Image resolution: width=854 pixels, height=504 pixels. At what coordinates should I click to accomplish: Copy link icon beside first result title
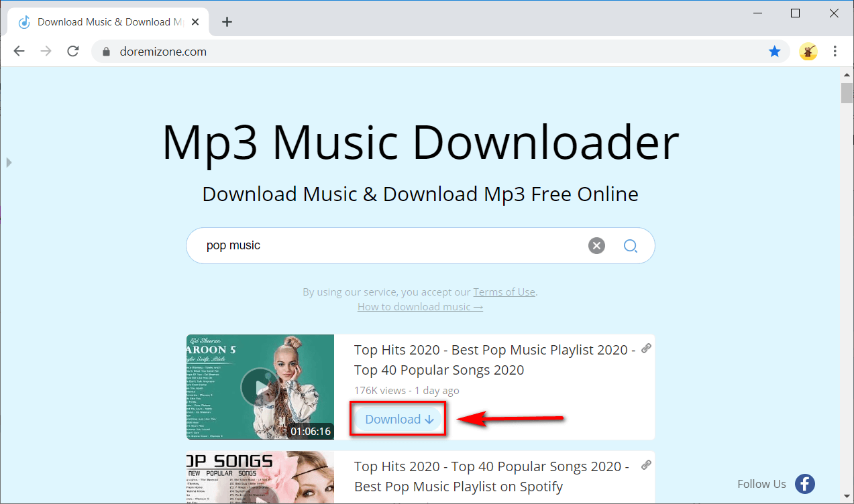(x=646, y=349)
